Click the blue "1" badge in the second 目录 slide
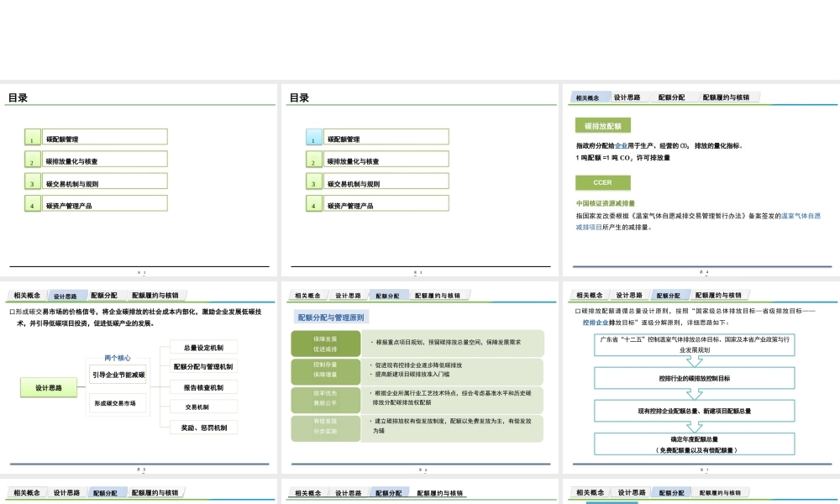This screenshot has height=504, width=840. coord(313,136)
